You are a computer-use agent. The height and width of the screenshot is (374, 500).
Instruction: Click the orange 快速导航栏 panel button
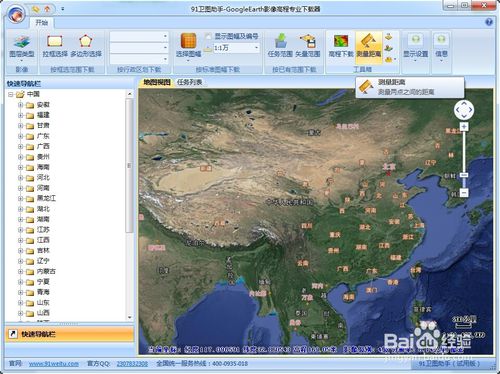(x=69, y=334)
